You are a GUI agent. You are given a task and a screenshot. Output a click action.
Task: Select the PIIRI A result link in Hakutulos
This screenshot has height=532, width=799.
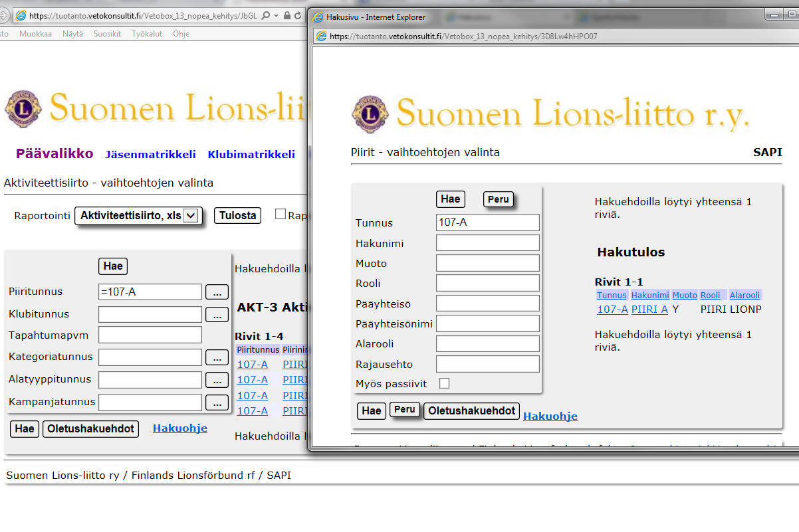[649, 309]
